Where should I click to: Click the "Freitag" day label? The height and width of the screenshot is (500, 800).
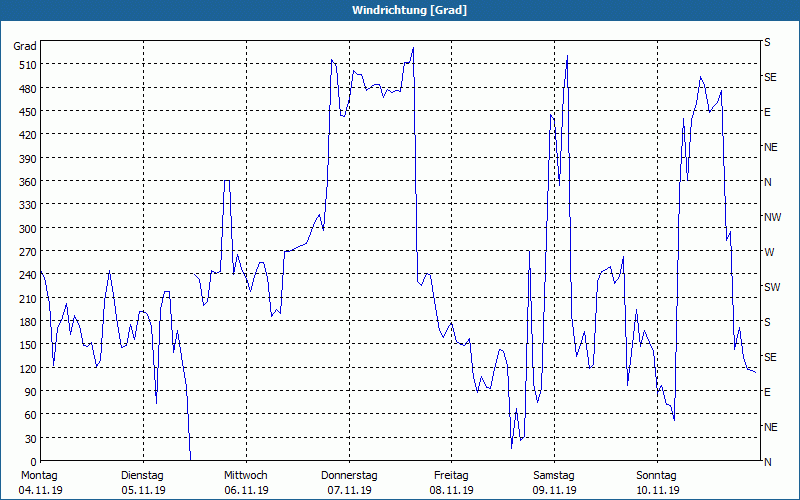click(x=451, y=476)
